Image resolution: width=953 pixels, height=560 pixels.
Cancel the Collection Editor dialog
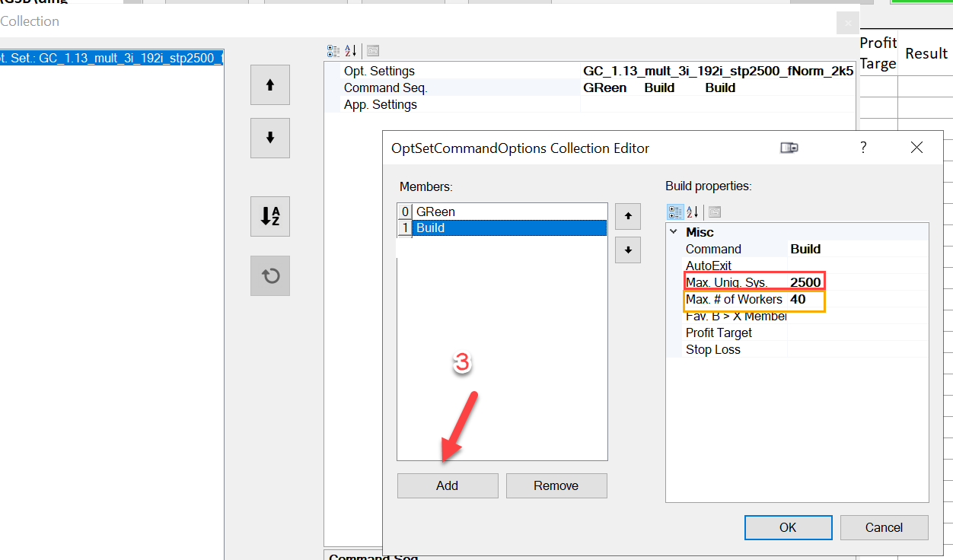pyautogui.click(x=884, y=527)
